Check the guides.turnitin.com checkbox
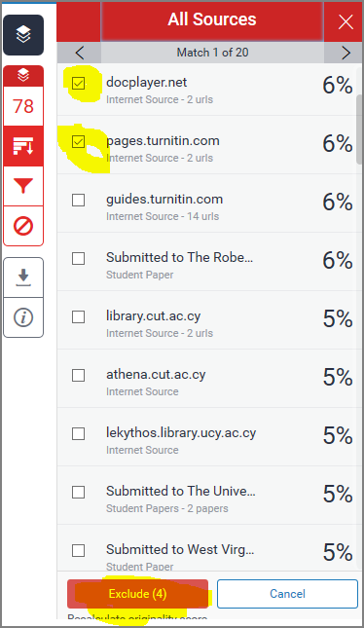Viewport: 364px width, 628px height. click(x=78, y=200)
